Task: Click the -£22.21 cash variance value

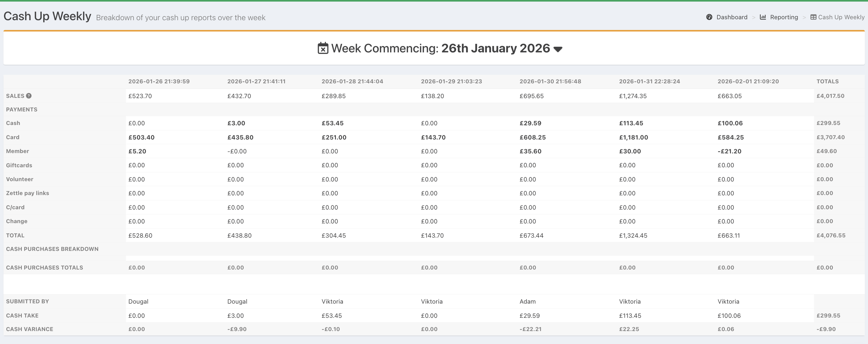Action: (530, 329)
